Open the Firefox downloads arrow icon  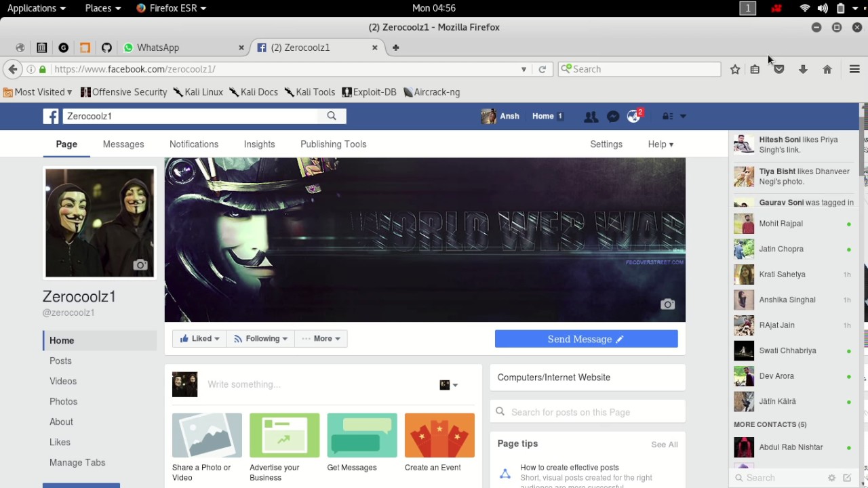tap(803, 69)
